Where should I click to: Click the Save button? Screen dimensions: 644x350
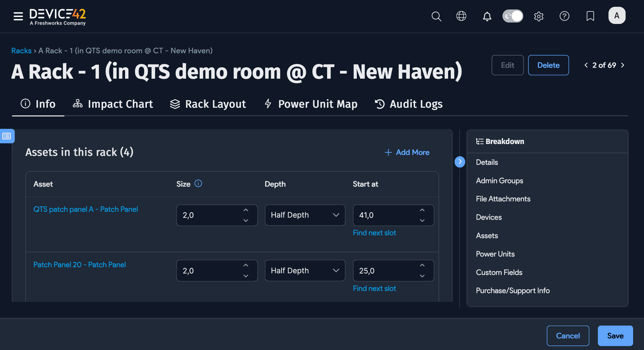click(615, 335)
